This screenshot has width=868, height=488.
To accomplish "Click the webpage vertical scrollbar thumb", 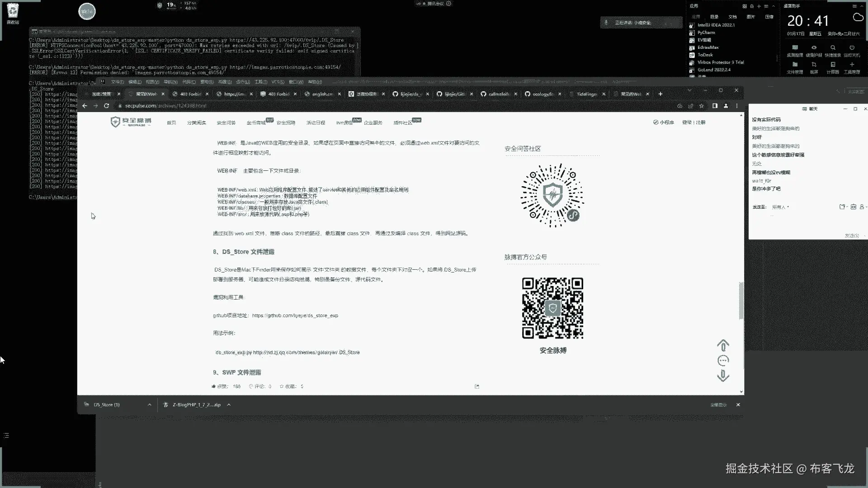I will pyautogui.click(x=741, y=300).
